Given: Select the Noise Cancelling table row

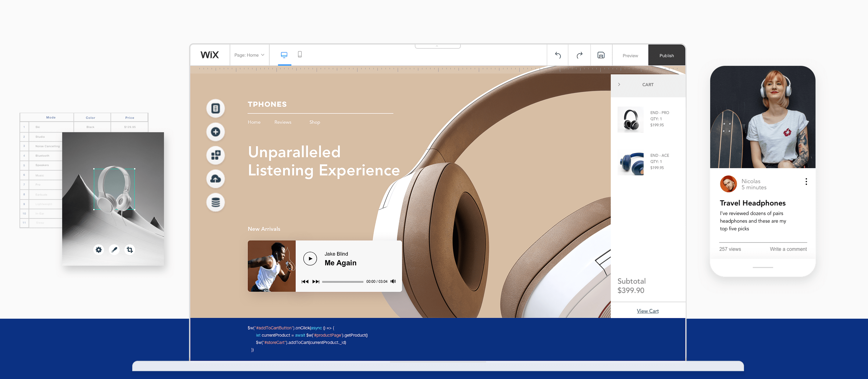Looking at the screenshot, I should (41, 146).
